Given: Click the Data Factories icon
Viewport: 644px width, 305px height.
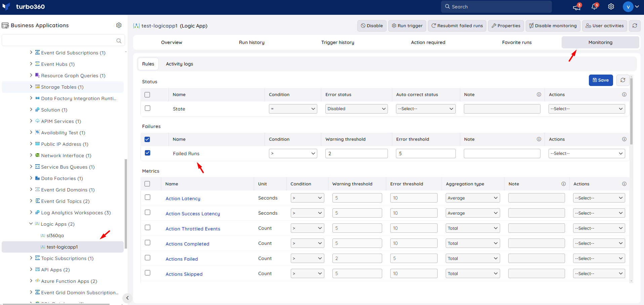Looking at the screenshot, I should click(37, 178).
